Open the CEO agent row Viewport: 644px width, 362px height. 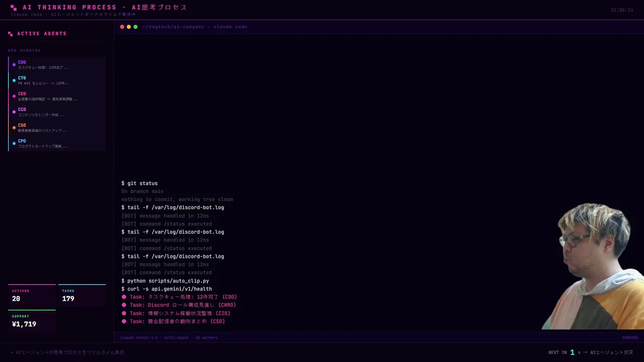[57, 96]
